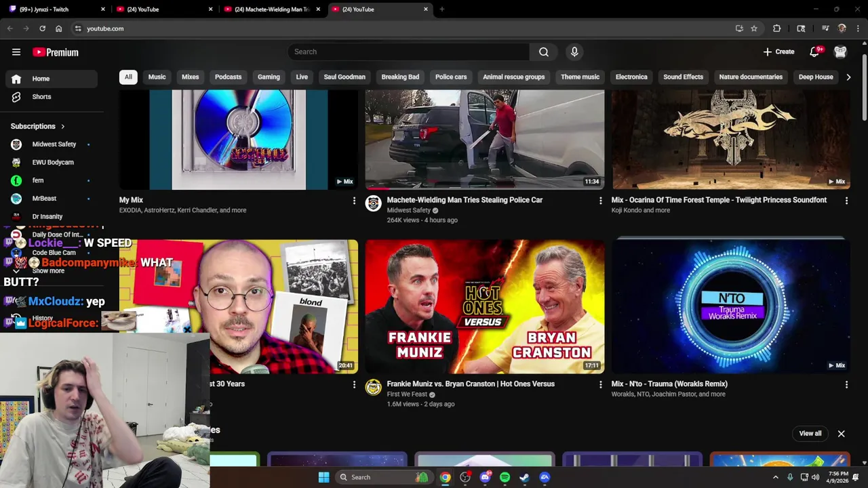Open the fern subscription in sidebar
The width and height of the screenshot is (868, 488).
[52, 181]
